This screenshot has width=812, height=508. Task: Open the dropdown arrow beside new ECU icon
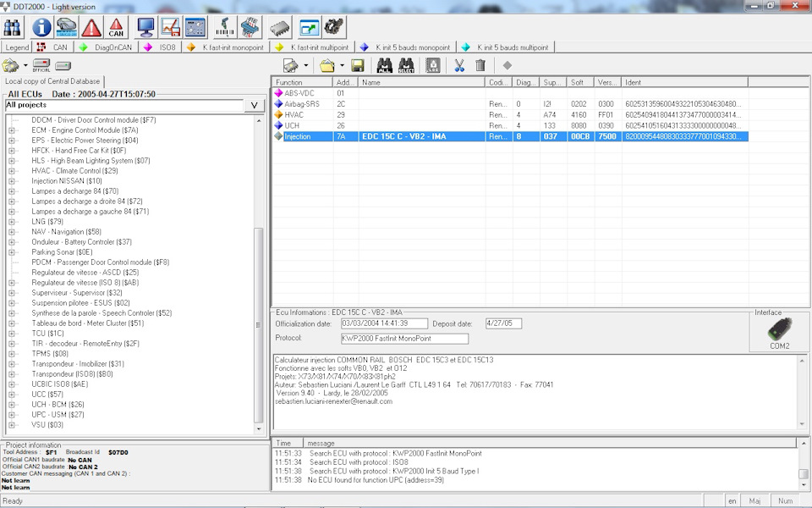(305, 66)
